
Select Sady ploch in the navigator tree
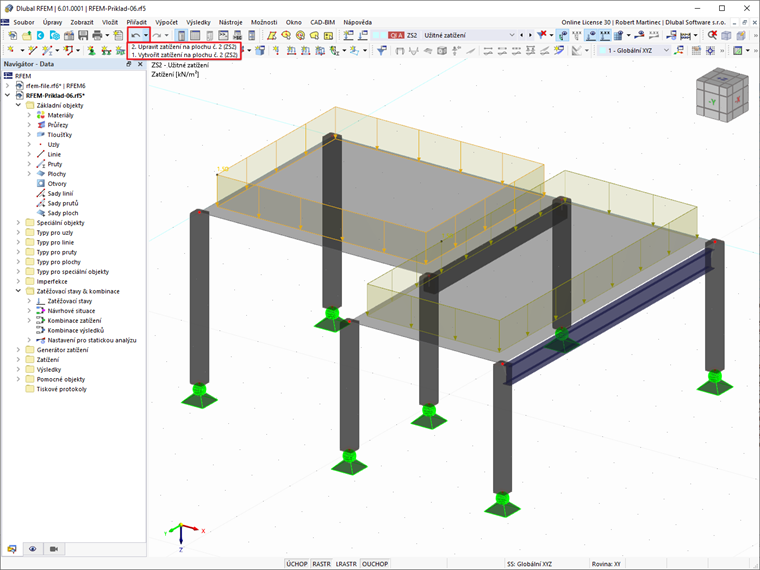(x=63, y=213)
